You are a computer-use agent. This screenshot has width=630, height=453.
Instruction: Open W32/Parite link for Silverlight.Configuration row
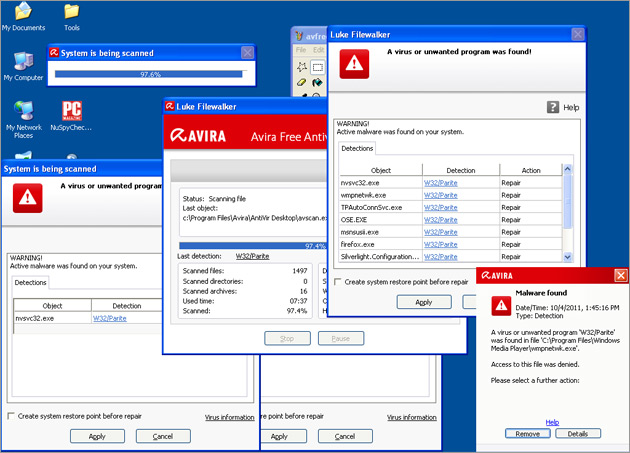(x=441, y=256)
